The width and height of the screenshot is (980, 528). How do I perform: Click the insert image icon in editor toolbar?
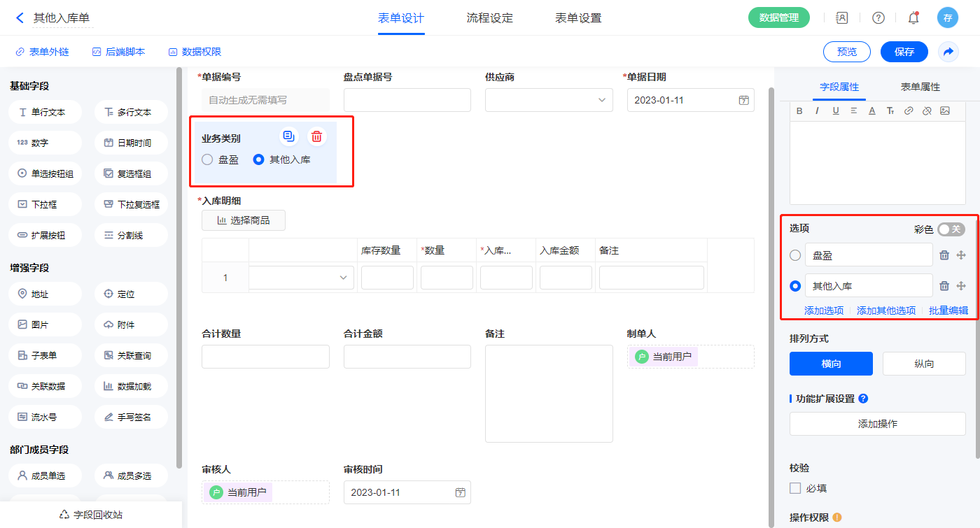[944, 110]
